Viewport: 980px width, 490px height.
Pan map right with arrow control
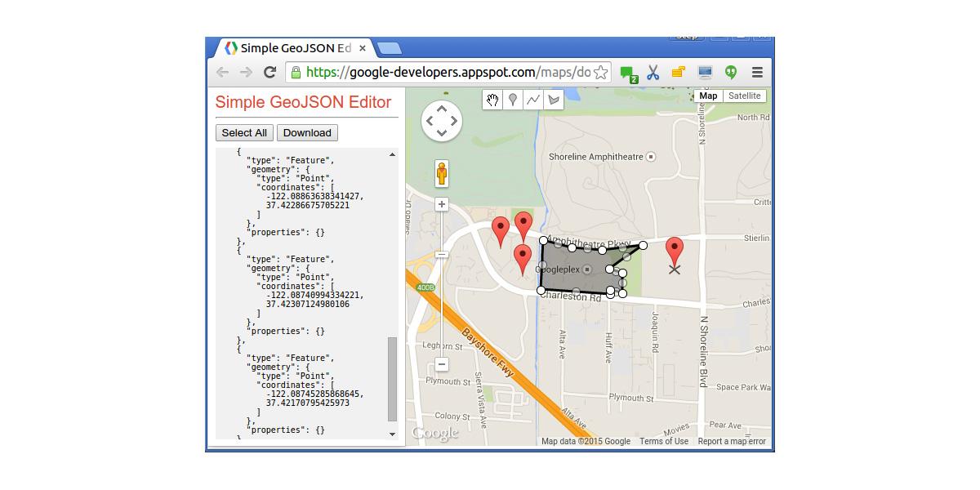click(x=456, y=122)
